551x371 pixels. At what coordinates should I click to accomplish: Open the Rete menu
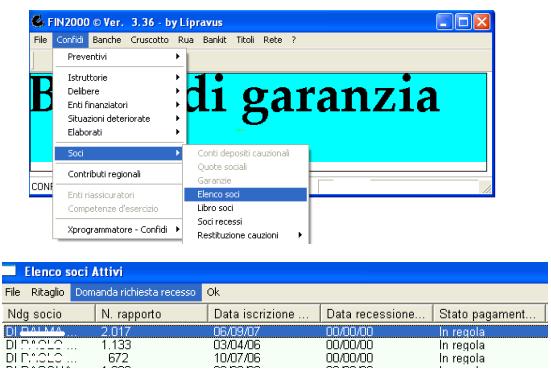tap(272, 40)
